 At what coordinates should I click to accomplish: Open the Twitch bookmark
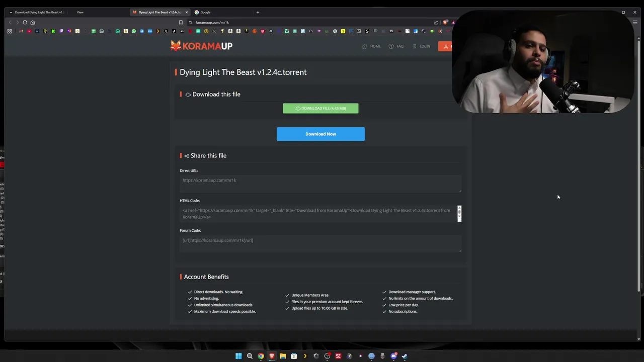click(61, 31)
